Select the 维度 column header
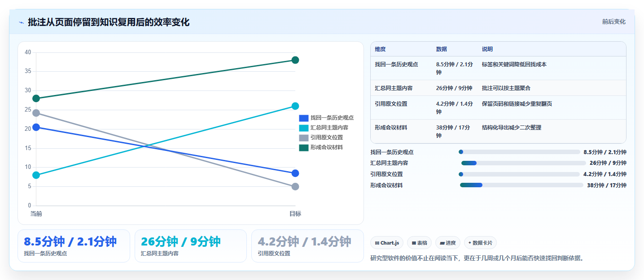The image size is (644, 280). (x=380, y=49)
